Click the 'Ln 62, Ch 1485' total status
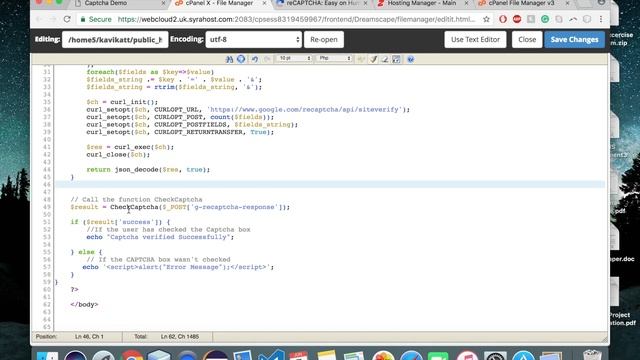The image size is (640, 360). click(x=180, y=336)
